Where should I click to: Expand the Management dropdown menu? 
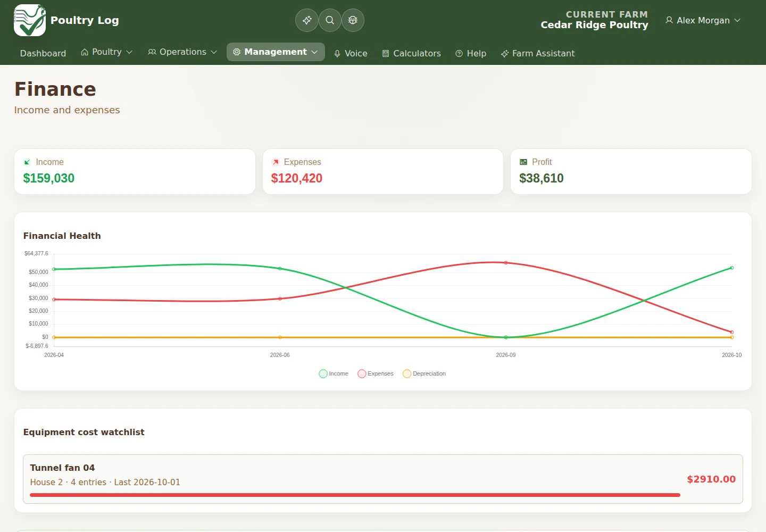(x=276, y=52)
